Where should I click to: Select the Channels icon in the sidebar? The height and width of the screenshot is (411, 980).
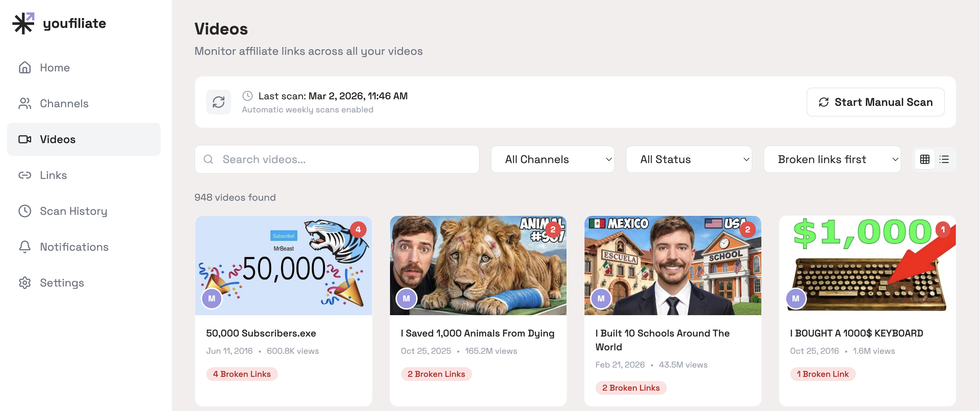point(25,103)
